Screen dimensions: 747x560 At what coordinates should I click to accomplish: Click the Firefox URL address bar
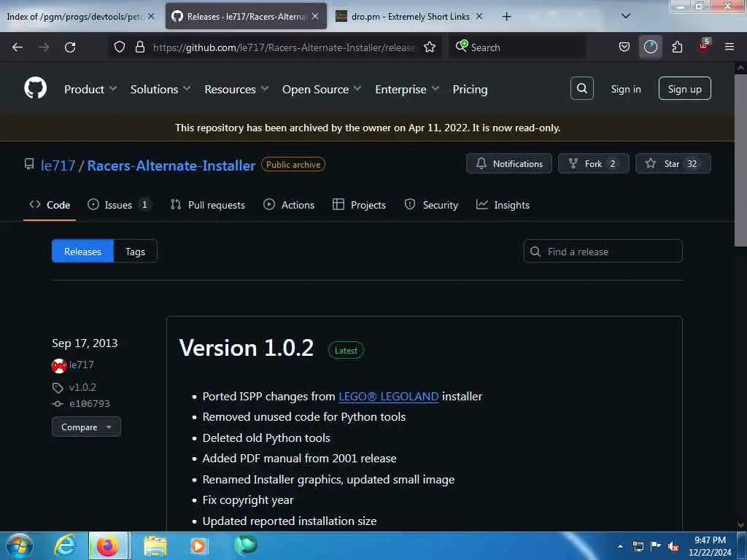point(284,47)
